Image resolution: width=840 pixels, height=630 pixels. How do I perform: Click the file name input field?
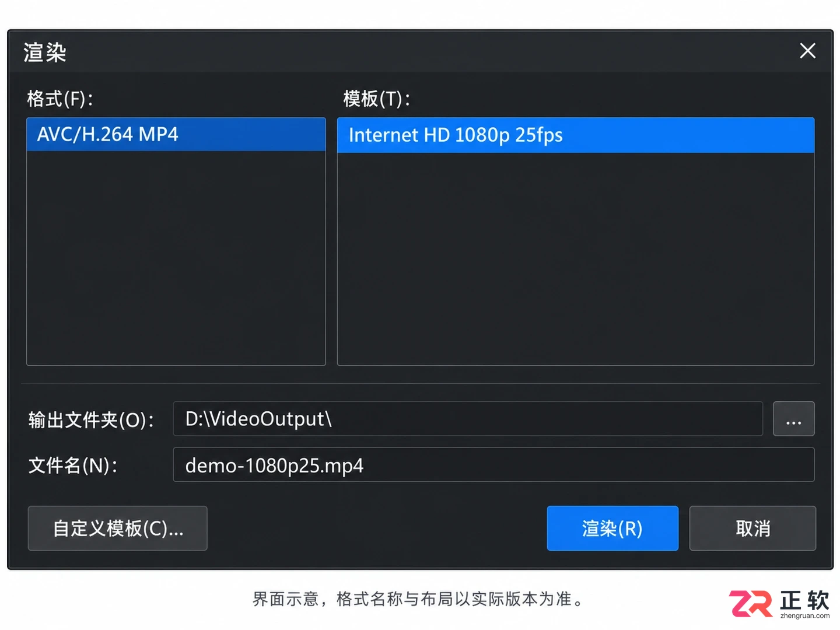pyautogui.click(x=494, y=465)
